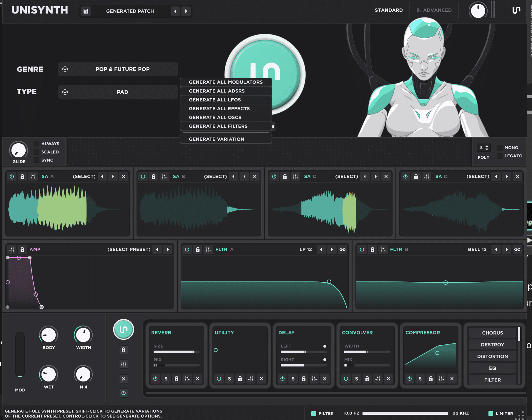The height and width of the screenshot is (420, 532).
Task: Toggle the Limiter checkbox
Action: point(491,414)
